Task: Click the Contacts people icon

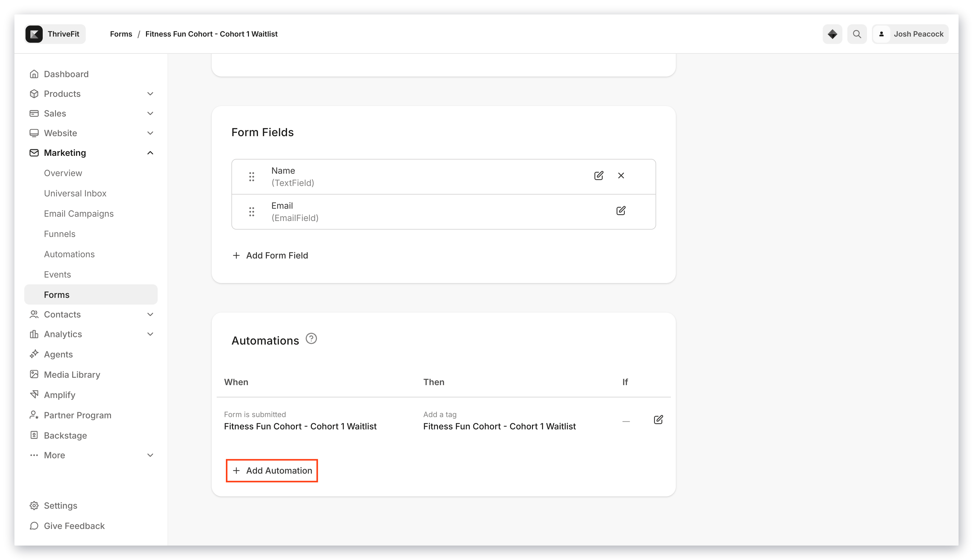Action: (34, 314)
